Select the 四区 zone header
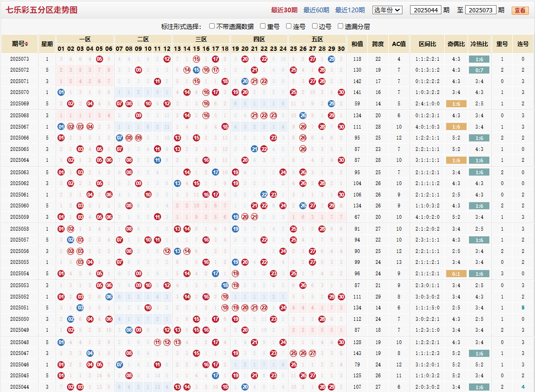 (x=259, y=39)
